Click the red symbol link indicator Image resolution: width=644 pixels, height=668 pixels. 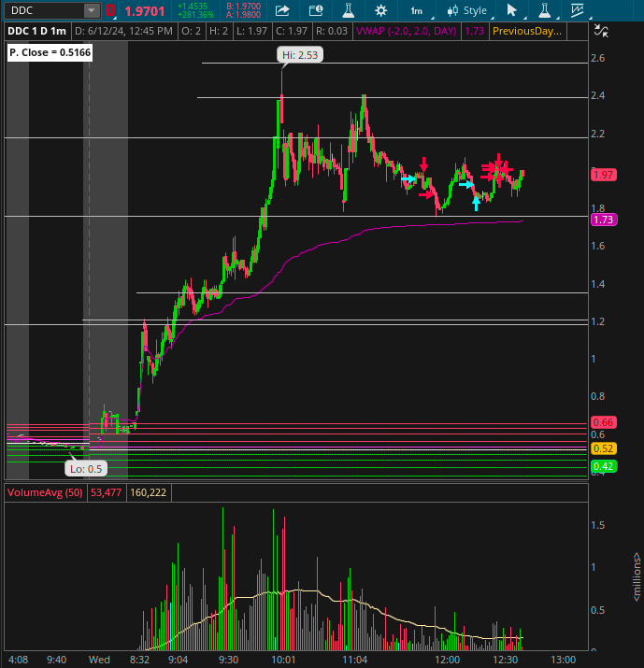coord(110,10)
